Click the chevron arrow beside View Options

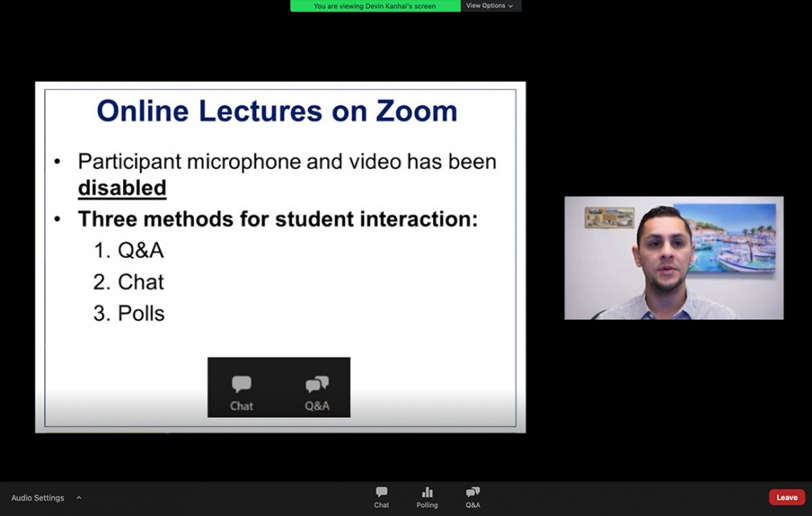(x=511, y=6)
